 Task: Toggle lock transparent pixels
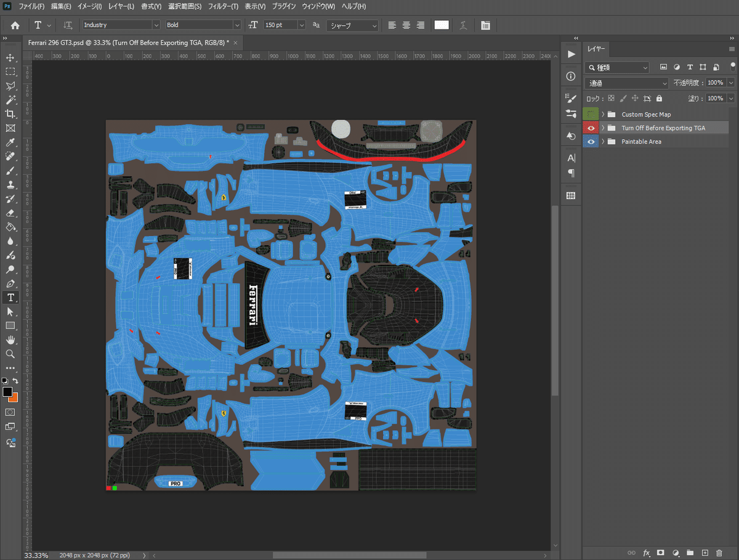[611, 98]
